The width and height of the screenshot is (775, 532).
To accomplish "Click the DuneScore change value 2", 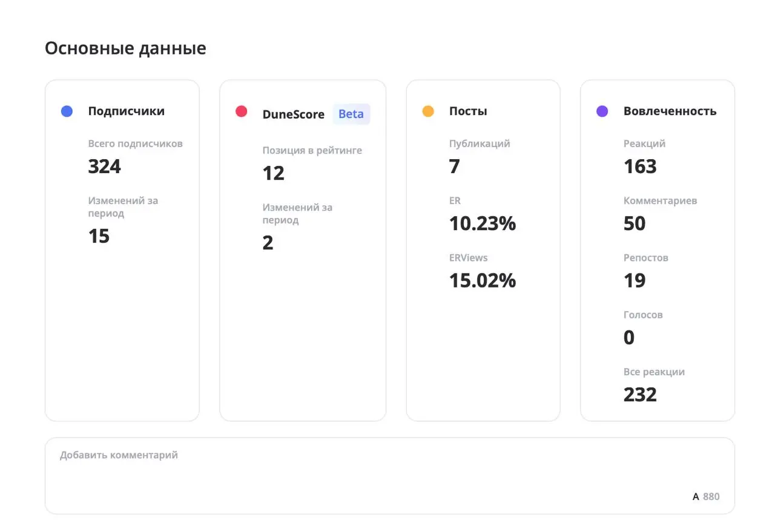I will (268, 243).
